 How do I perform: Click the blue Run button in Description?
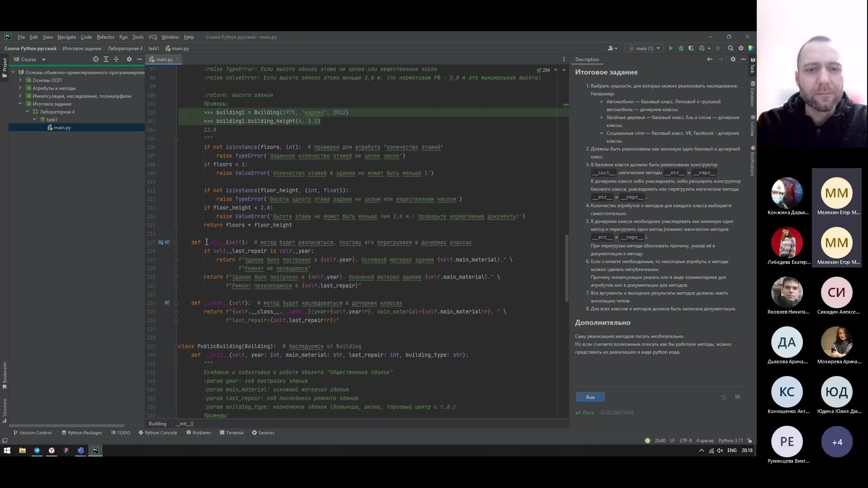coord(590,397)
